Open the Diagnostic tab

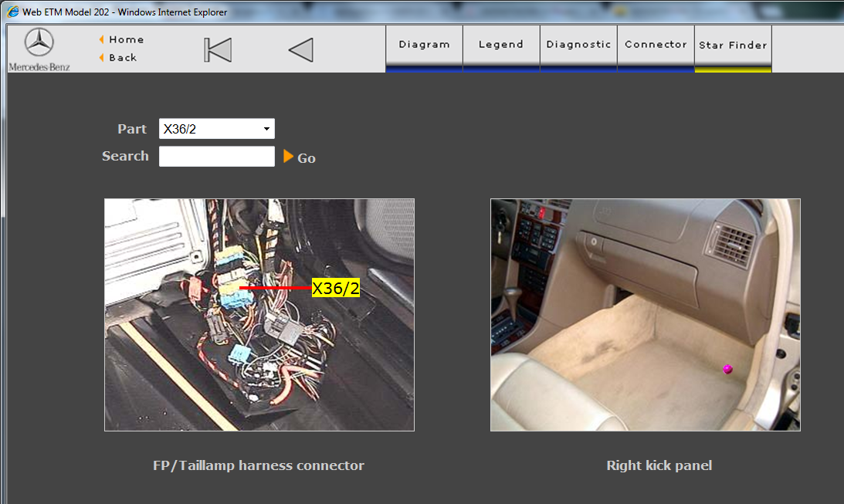click(x=578, y=49)
